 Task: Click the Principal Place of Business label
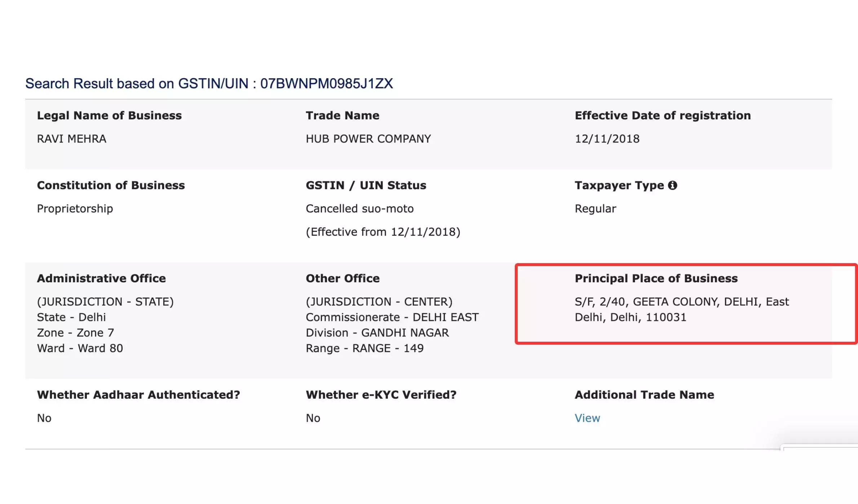tap(656, 278)
